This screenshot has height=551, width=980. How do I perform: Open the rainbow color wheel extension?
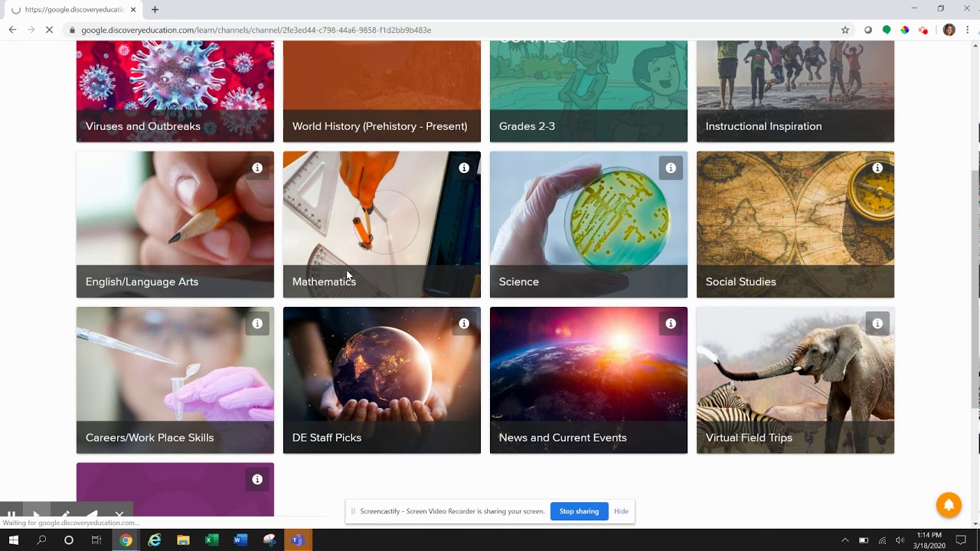(905, 30)
